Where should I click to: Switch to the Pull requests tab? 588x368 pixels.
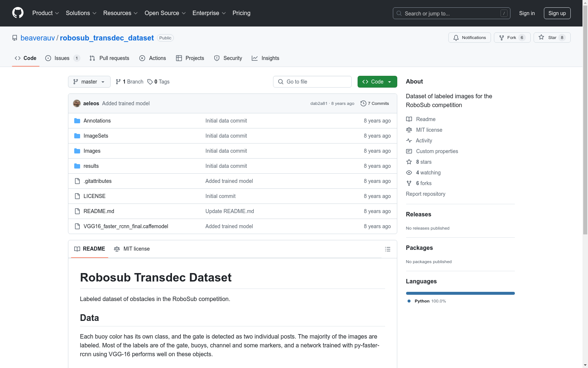tap(110, 58)
